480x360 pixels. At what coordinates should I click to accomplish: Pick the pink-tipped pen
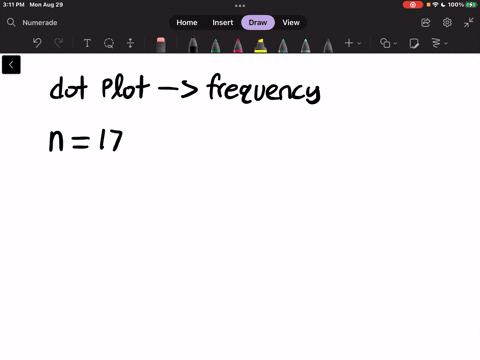tap(238, 45)
